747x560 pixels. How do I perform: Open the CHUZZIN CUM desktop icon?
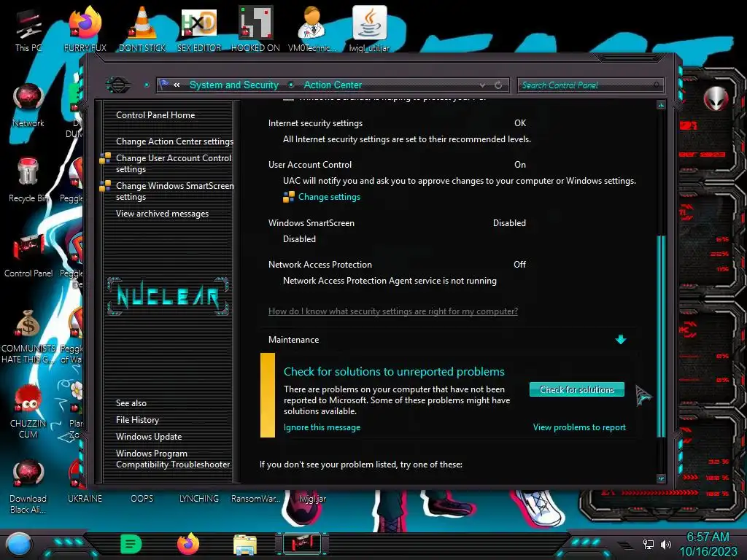pos(28,412)
